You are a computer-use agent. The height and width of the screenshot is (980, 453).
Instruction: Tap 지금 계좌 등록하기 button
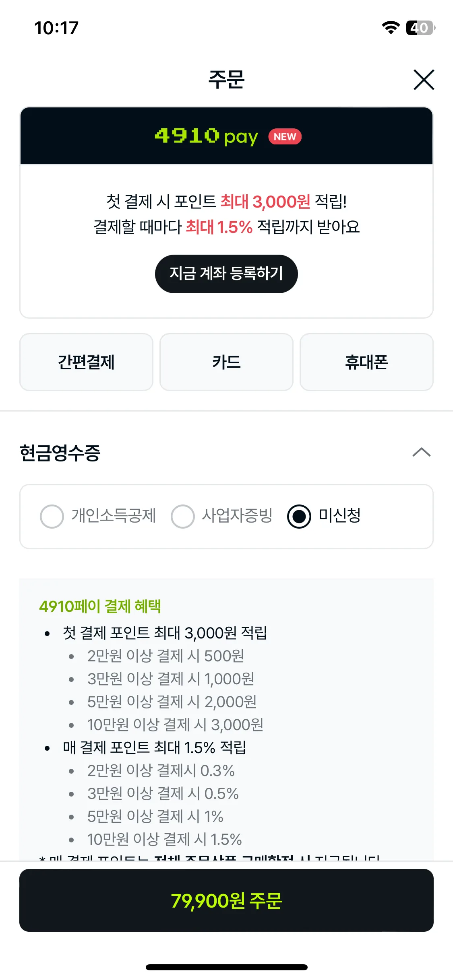pos(226,274)
